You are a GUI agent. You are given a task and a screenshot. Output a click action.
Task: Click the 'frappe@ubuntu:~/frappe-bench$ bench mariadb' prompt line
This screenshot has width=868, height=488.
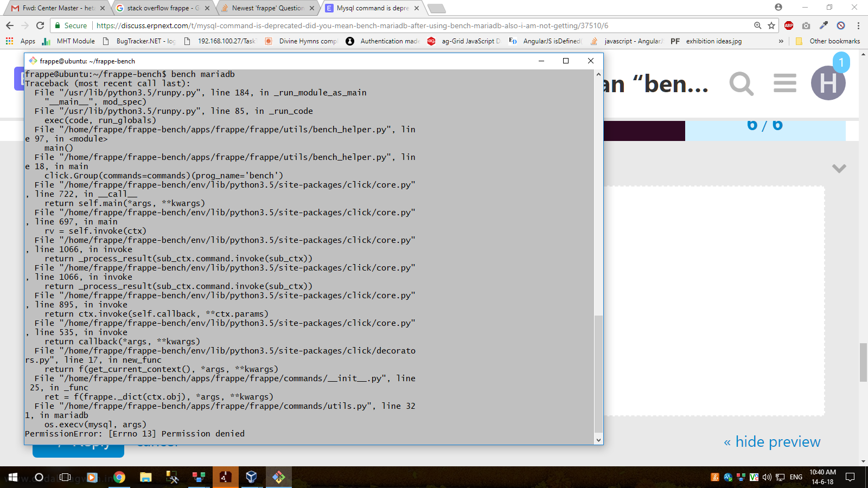[130, 74]
